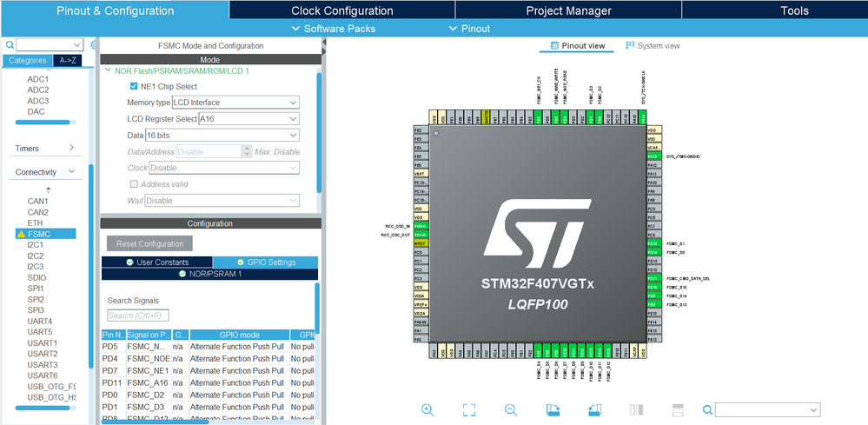The width and height of the screenshot is (868, 425).
Task: Open GPIO Settings tab
Action: coord(266,262)
